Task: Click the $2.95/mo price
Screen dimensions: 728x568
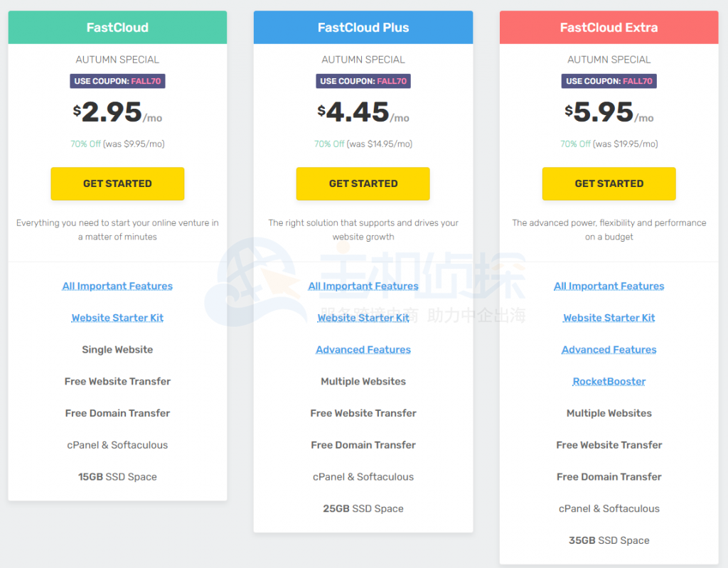Action: 117,112
